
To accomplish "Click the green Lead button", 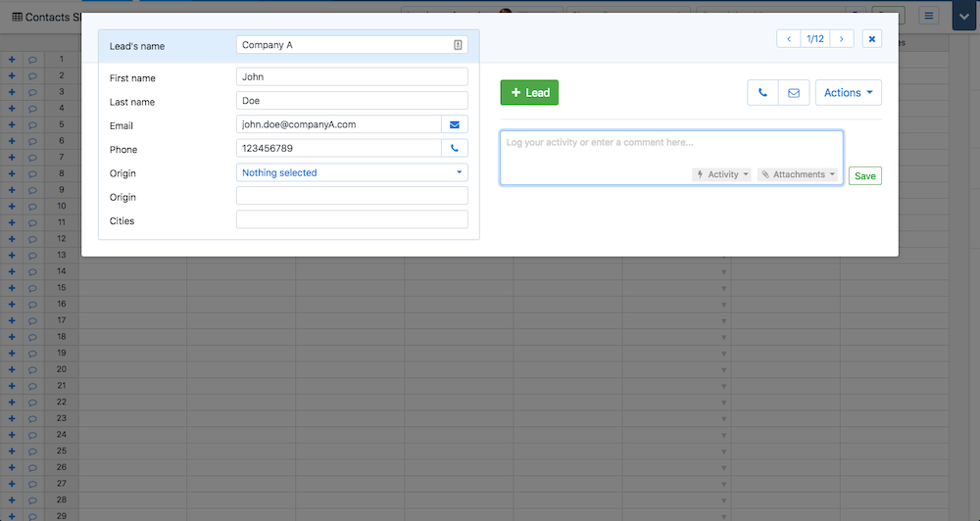I will 529,93.
